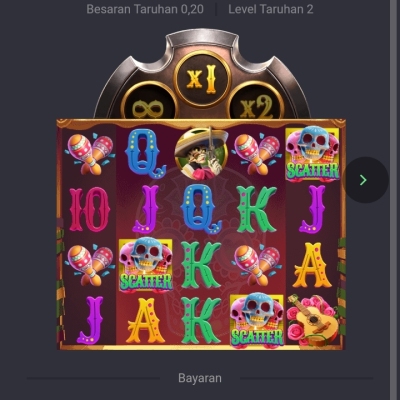400x400 pixels.
Task: Click the blue Q in top row
Action: click(x=145, y=154)
